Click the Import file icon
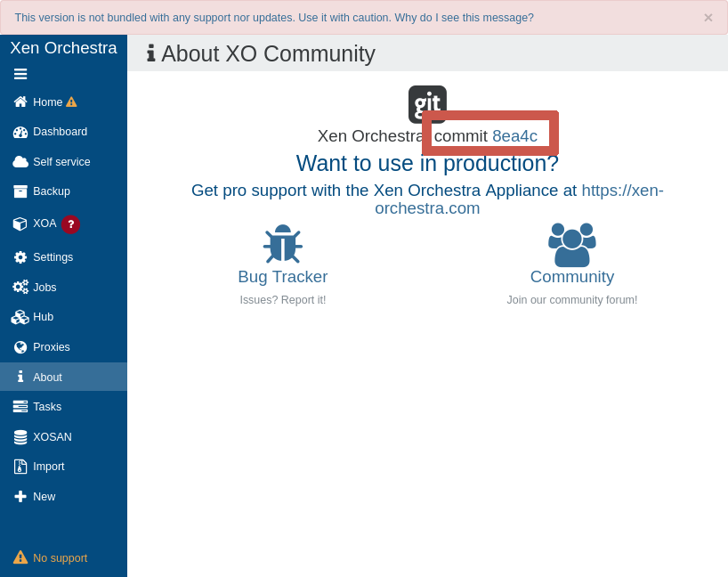 [x=20, y=467]
